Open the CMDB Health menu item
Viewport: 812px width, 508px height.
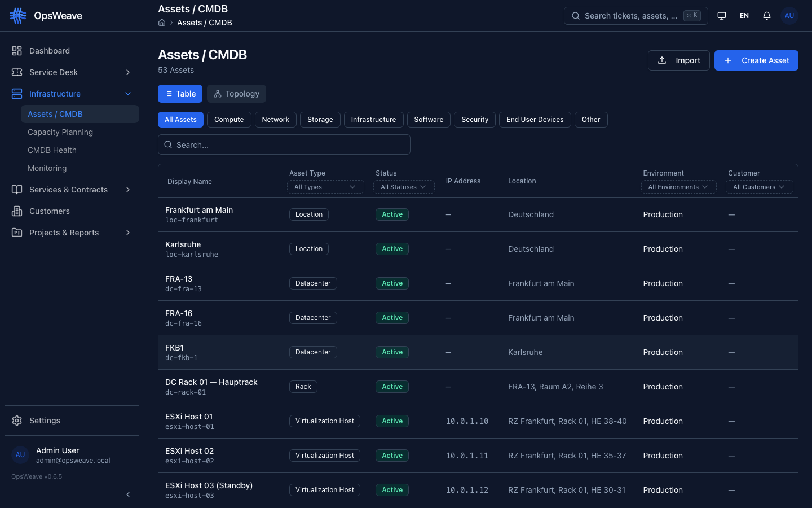pos(52,150)
